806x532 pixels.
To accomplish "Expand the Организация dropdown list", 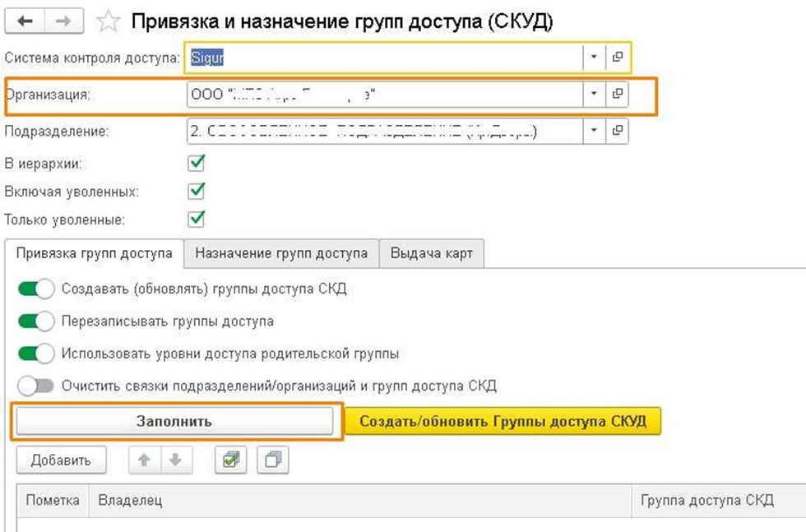I will (x=594, y=95).
